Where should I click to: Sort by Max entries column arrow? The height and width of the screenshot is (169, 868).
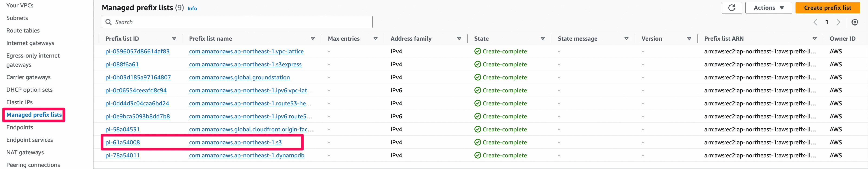coord(375,39)
